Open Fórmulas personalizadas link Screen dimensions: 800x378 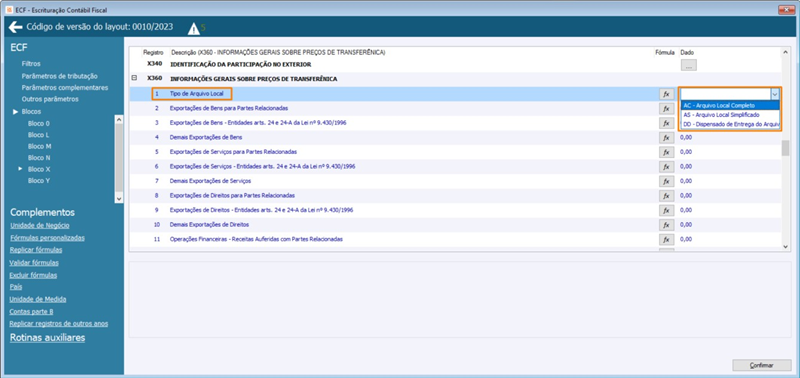tap(47, 238)
